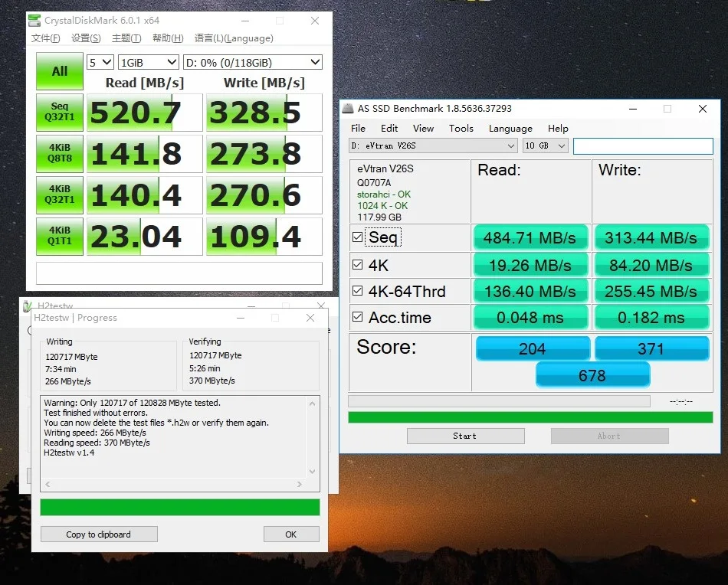
Task: Click the Seq write result 313.44 MB/s
Action: coord(651,238)
